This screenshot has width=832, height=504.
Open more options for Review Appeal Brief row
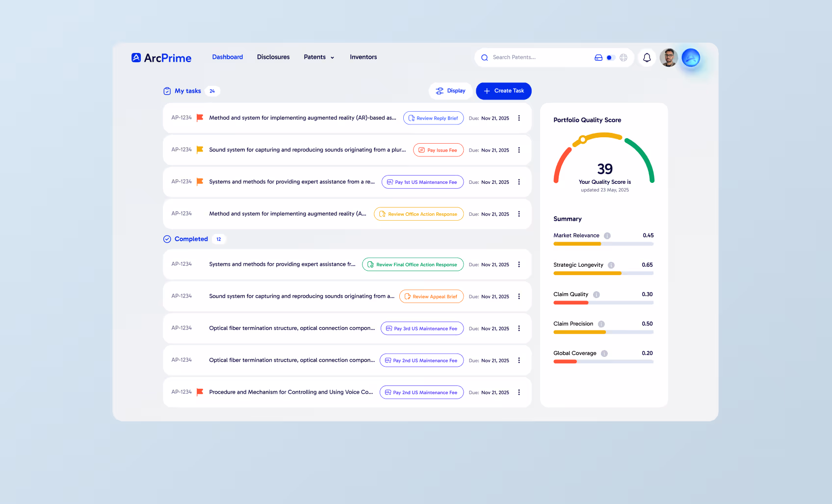[x=519, y=296]
